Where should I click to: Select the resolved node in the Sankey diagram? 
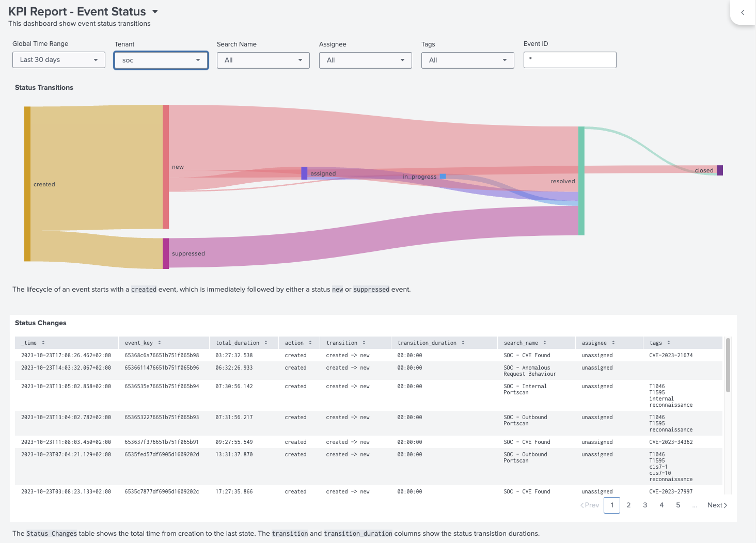click(581, 181)
